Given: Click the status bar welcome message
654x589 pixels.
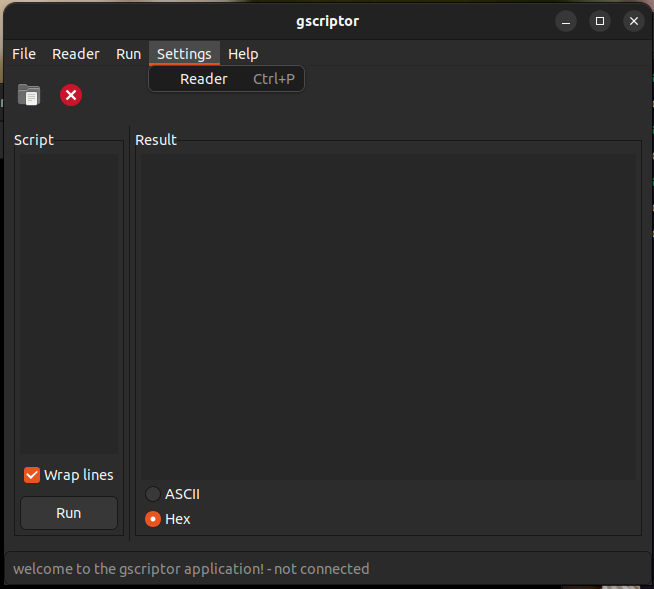Looking at the screenshot, I should 191,569.
